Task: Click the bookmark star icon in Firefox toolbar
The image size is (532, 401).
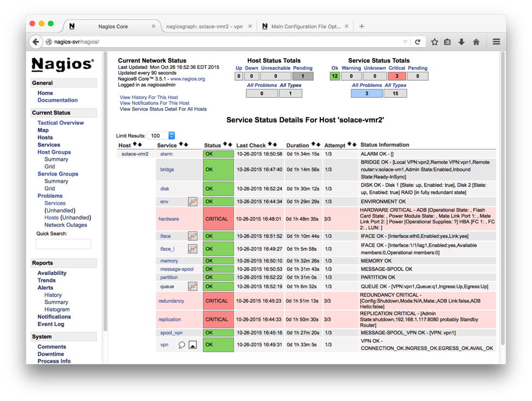Action: click(434, 41)
